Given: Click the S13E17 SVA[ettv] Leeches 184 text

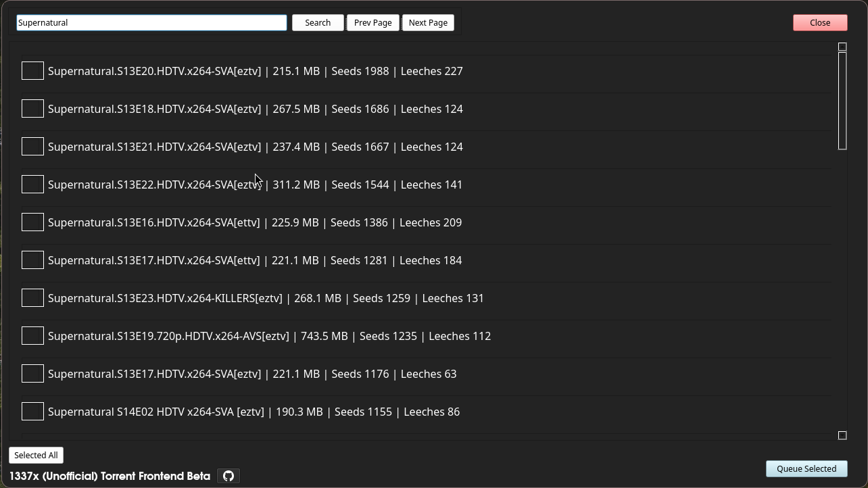Looking at the screenshot, I should click(x=255, y=260).
